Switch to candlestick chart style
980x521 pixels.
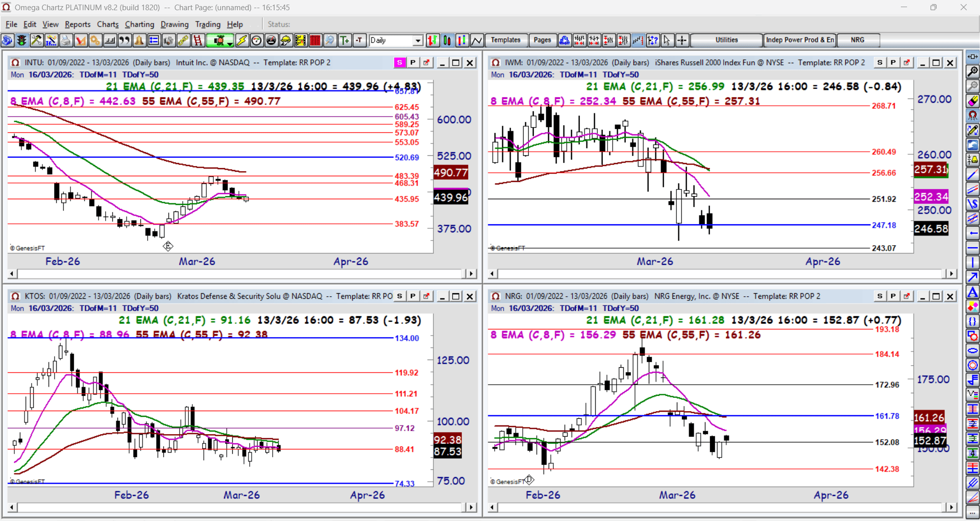tap(447, 40)
